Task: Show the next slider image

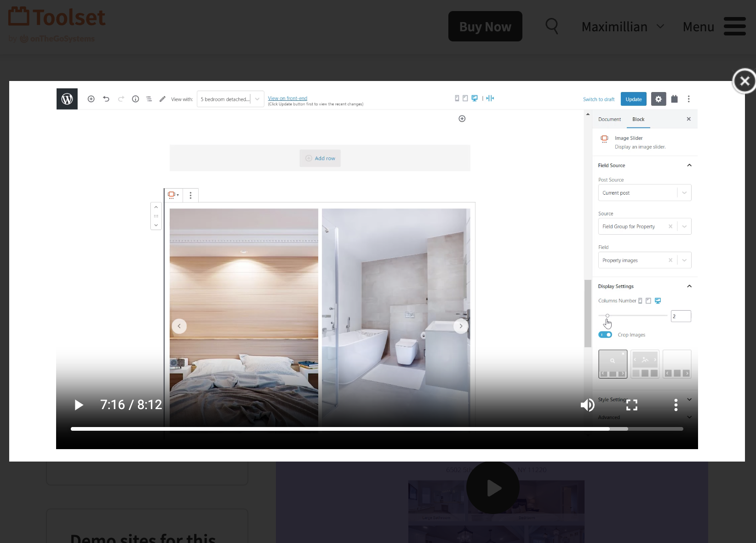Action: pyautogui.click(x=461, y=326)
